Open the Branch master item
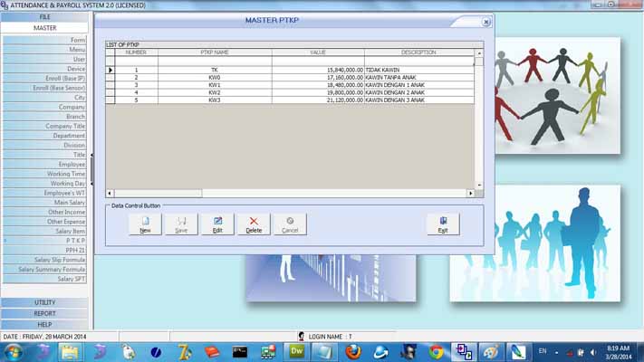Screen dimensions: 644x362 (x=44, y=117)
